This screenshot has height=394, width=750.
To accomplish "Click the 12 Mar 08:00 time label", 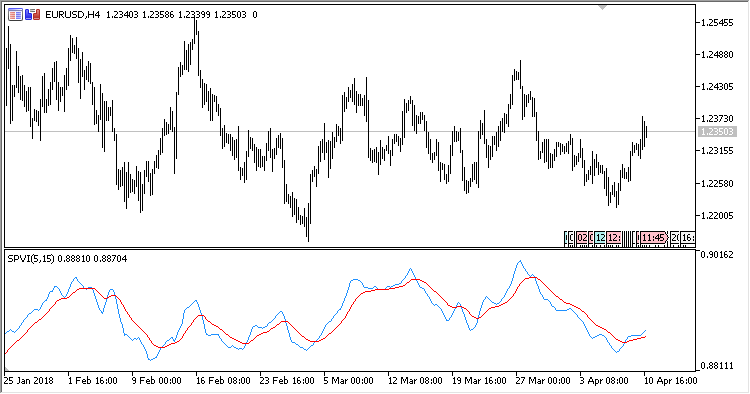I will [x=415, y=381].
